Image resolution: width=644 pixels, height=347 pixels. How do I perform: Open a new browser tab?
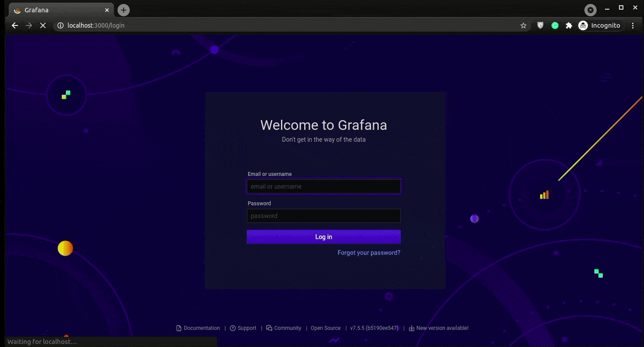pyautogui.click(x=123, y=10)
